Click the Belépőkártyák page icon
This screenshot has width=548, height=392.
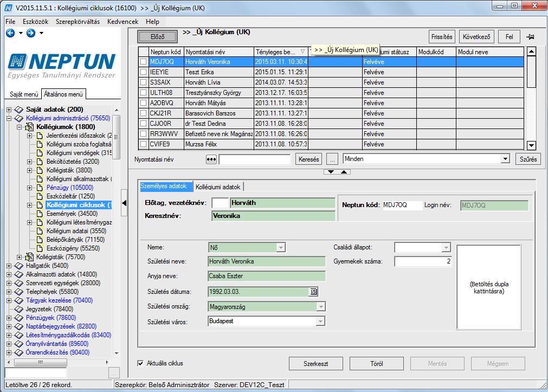coord(40,240)
